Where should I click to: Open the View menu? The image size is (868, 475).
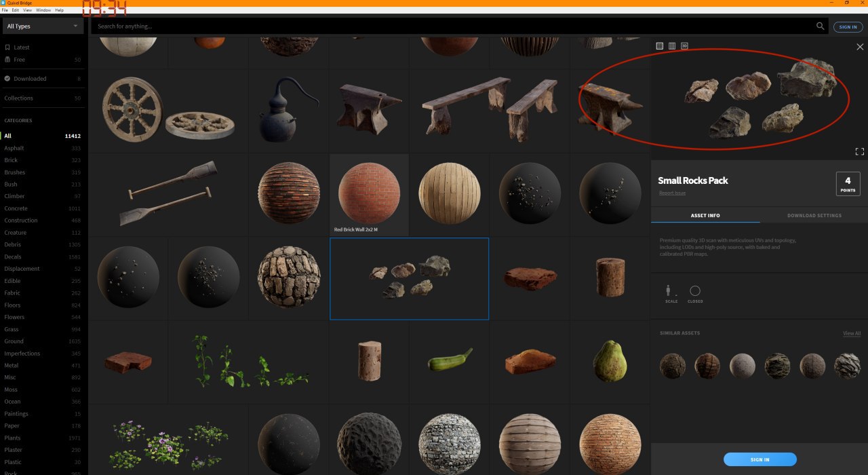27,10
